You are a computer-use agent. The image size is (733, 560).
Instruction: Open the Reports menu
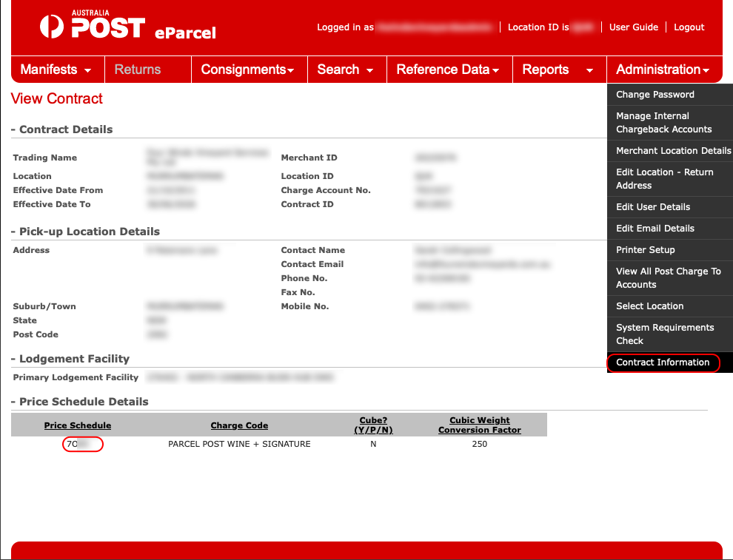click(560, 70)
